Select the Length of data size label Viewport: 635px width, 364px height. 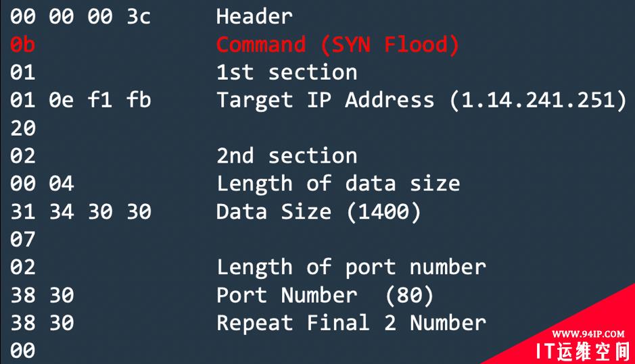coord(338,184)
